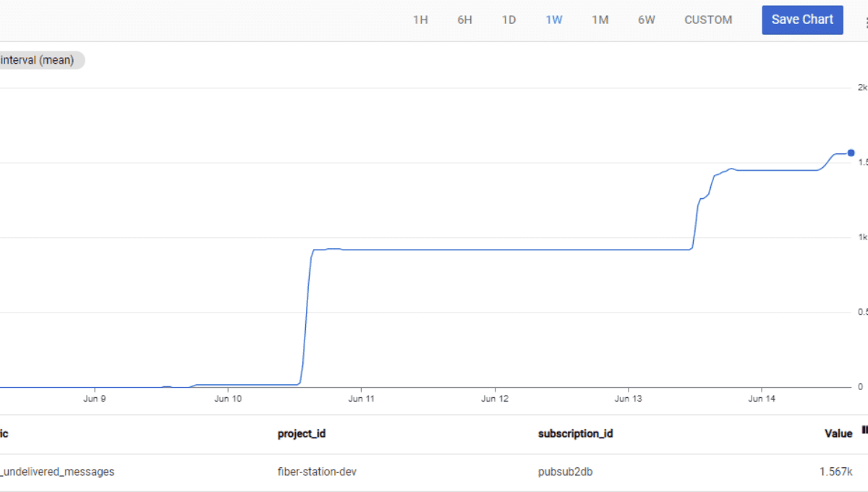Screen dimensions: 868x492
Task: Select the _undelivered_messages metric row
Action: 434,472
